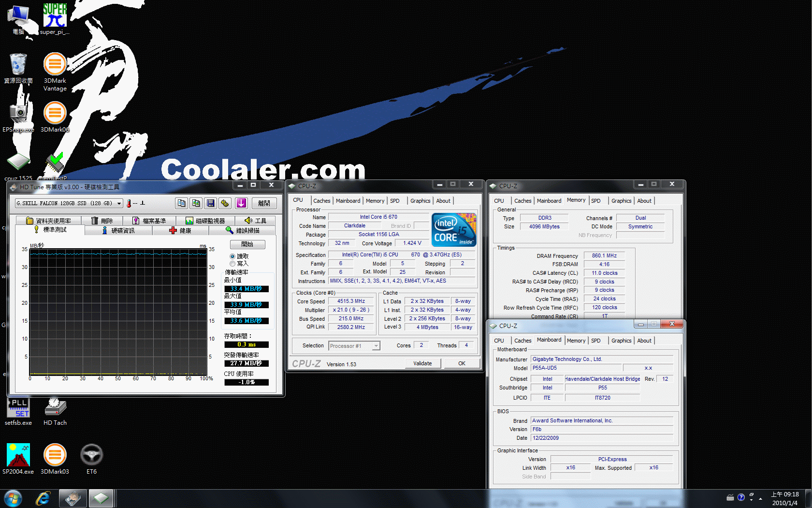The height and width of the screenshot is (508, 812).
Task: Open the 磁碟監視器 tab in HD Tune
Action: pos(205,221)
